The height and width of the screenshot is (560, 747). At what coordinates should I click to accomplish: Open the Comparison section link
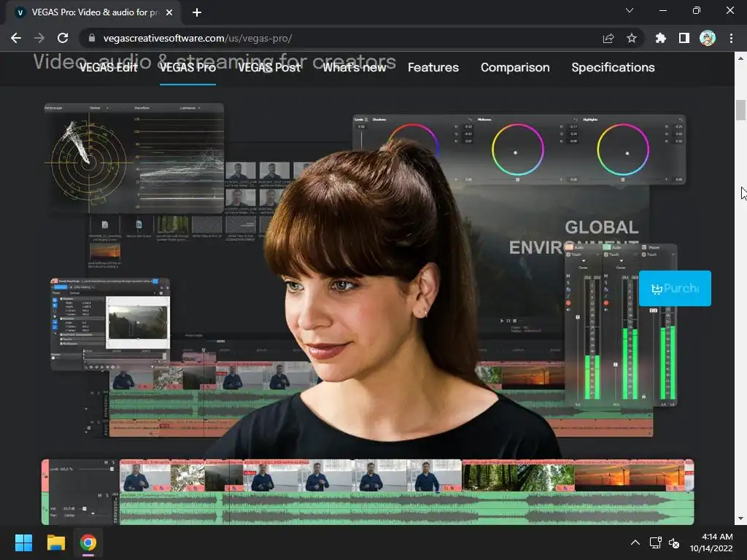tap(515, 68)
